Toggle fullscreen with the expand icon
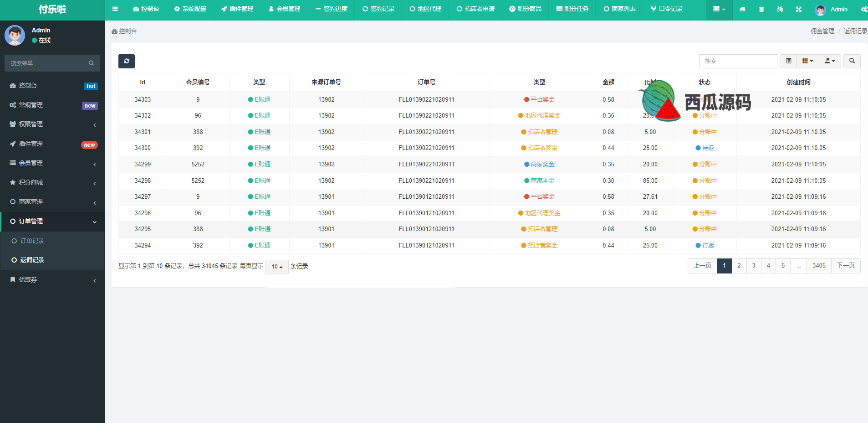The image size is (868, 423). point(798,9)
